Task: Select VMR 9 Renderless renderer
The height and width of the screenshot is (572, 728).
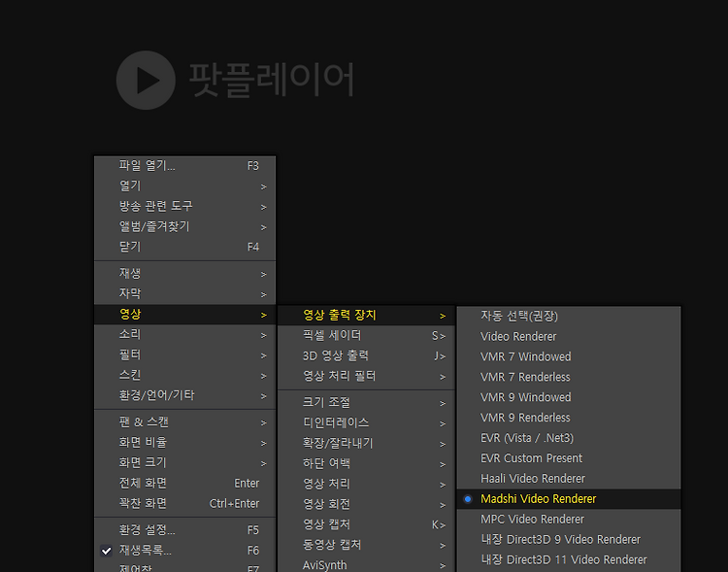Action: pos(569,419)
